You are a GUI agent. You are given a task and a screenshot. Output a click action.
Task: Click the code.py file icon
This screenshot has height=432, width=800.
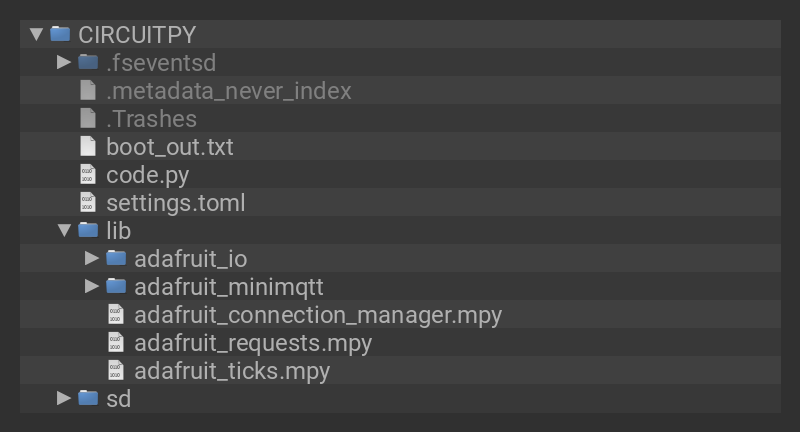[88, 174]
